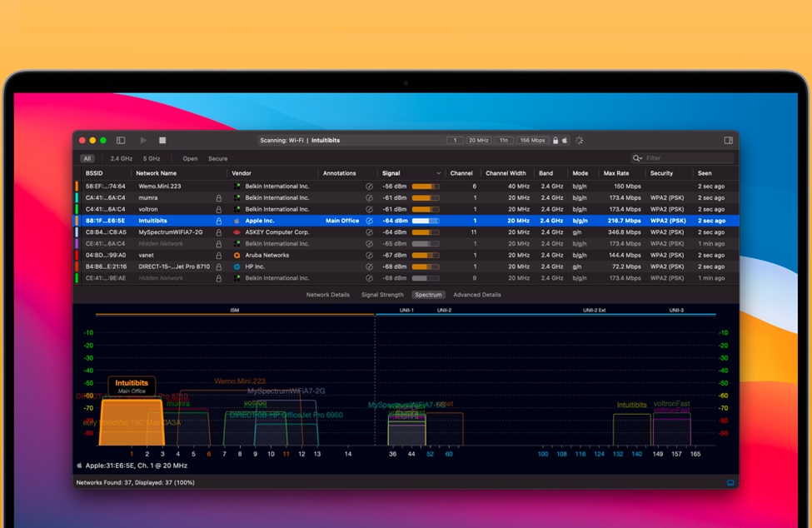Toggle the right inspector panel icon
The image size is (812, 528).
(x=728, y=141)
